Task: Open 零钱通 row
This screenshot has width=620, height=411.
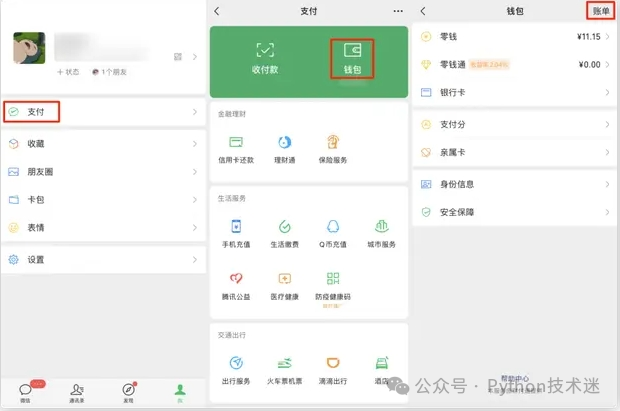Action: tap(514, 64)
